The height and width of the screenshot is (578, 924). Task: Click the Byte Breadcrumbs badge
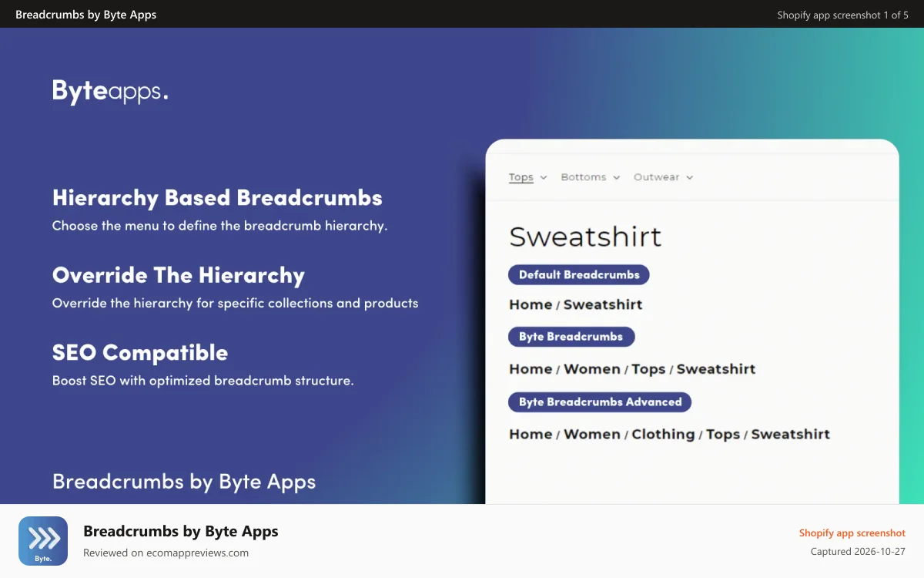[571, 337]
